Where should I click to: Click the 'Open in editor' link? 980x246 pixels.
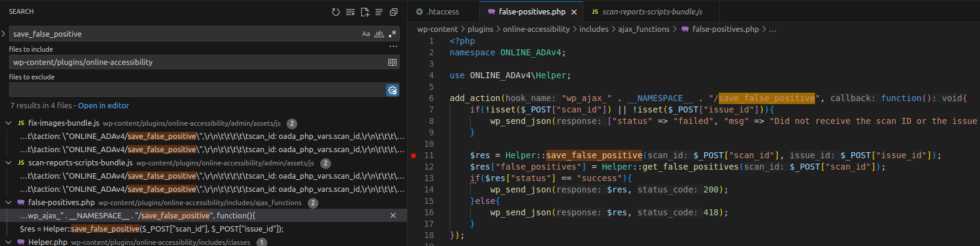(x=104, y=106)
